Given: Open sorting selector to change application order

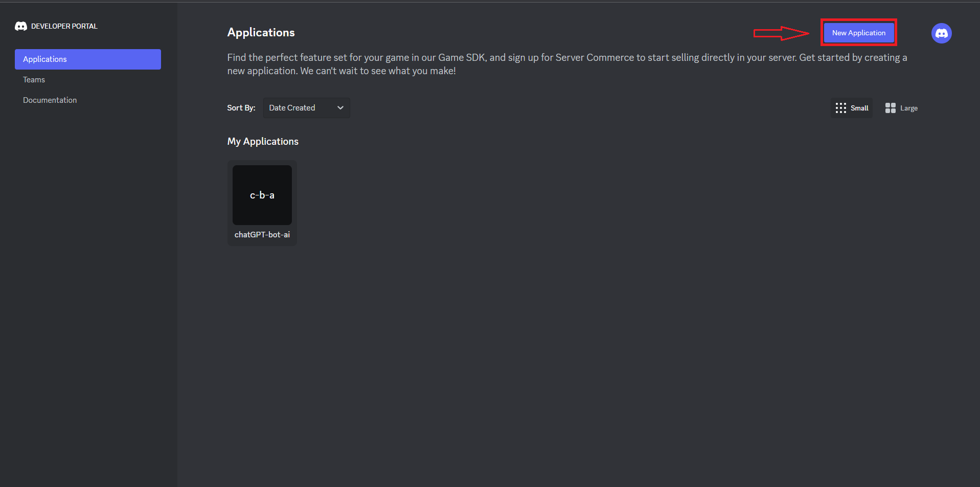Looking at the screenshot, I should pos(306,107).
